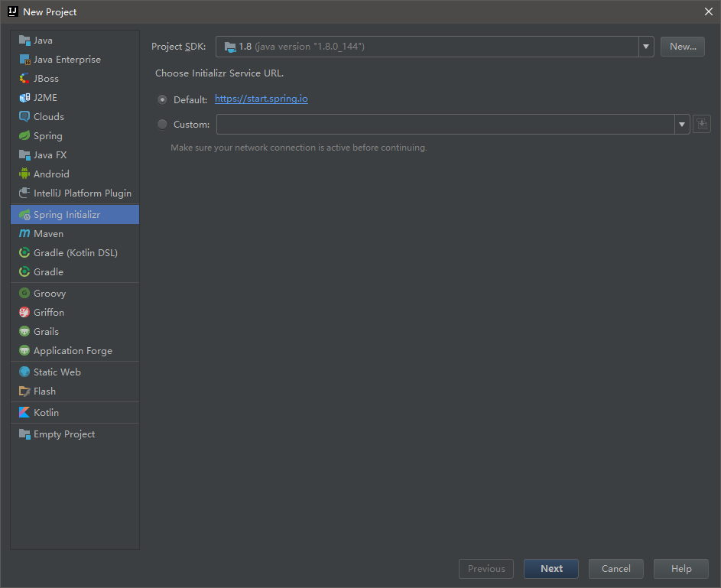Click the Kotlin icon in sidebar
The image size is (721, 588).
click(24, 412)
